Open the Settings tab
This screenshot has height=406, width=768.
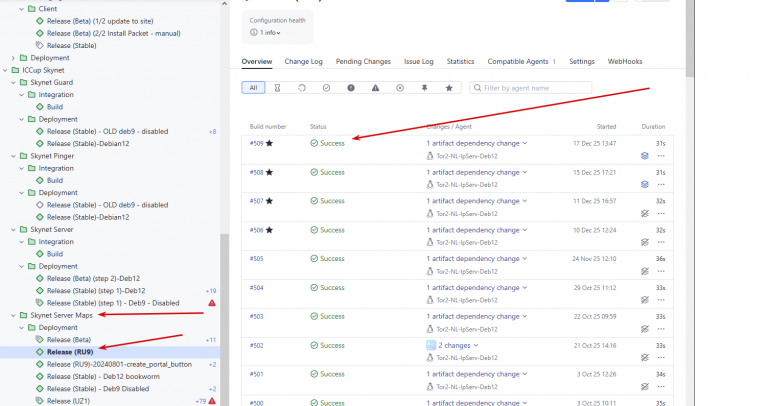pyautogui.click(x=582, y=62)
